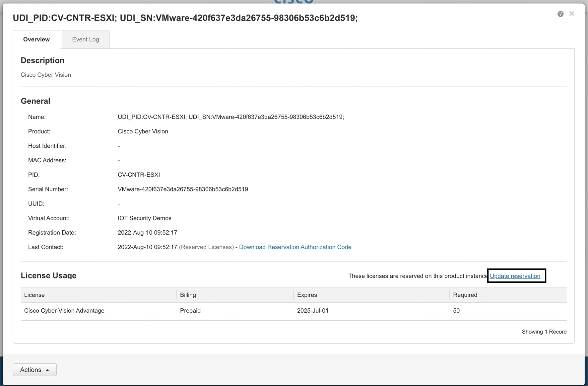The width and height of the screenshot is (588, 386).
Task: Open the help question mark icon
Action: pyautogui.click(x=560, y=14)
